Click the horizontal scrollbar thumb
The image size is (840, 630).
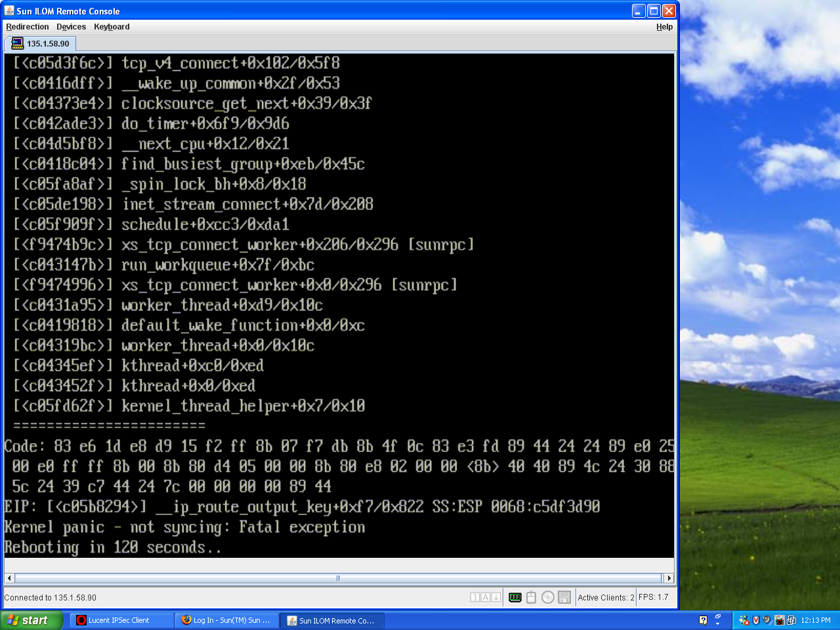click(338, 578)
